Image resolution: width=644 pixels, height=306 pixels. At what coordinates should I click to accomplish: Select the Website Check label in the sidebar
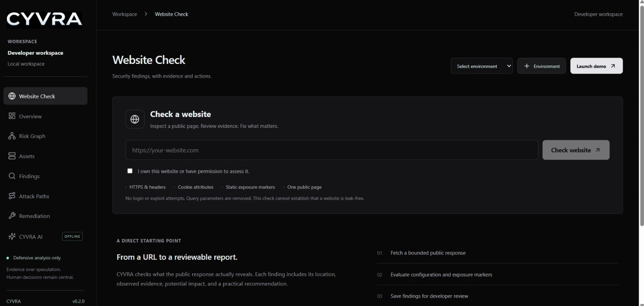click(x=37, y=96)
